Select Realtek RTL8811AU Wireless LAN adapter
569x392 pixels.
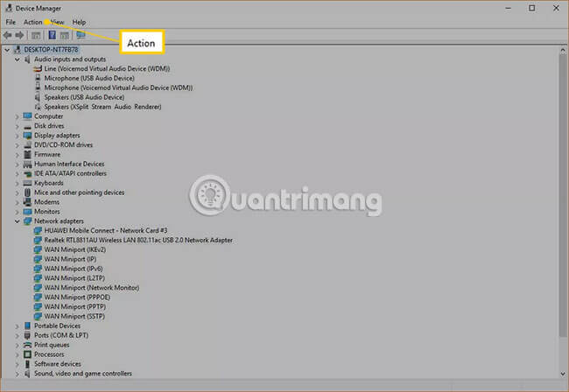click(x=138, y=240)
